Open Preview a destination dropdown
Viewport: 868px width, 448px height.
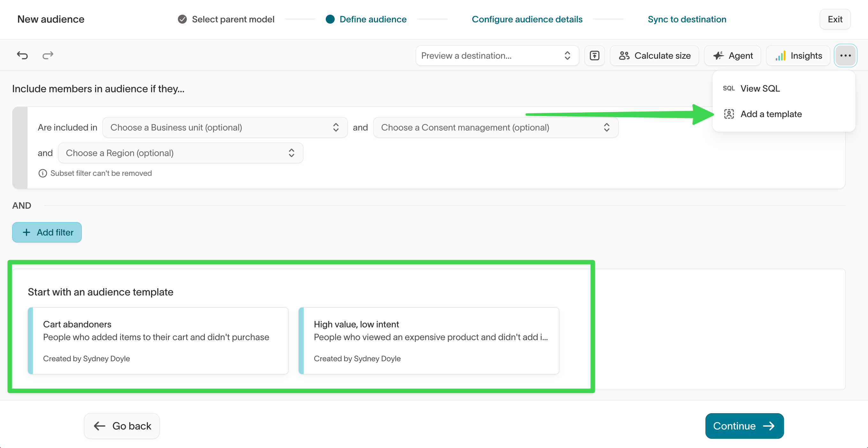point(497,56)
